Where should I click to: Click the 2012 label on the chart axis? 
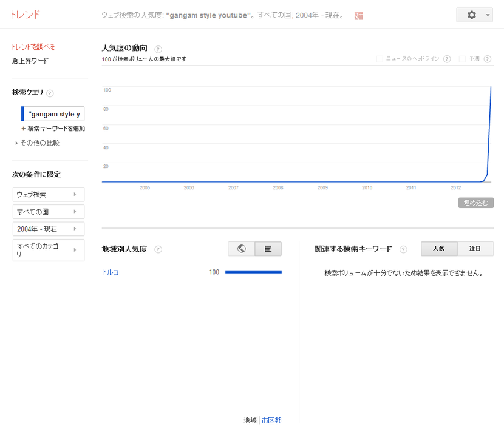tap(455, 187)
